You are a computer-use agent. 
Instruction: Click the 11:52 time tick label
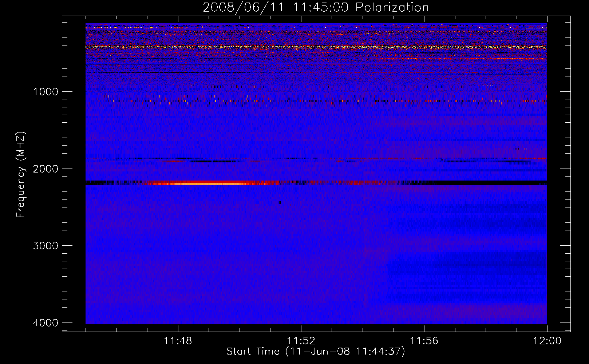click(301, 341)
